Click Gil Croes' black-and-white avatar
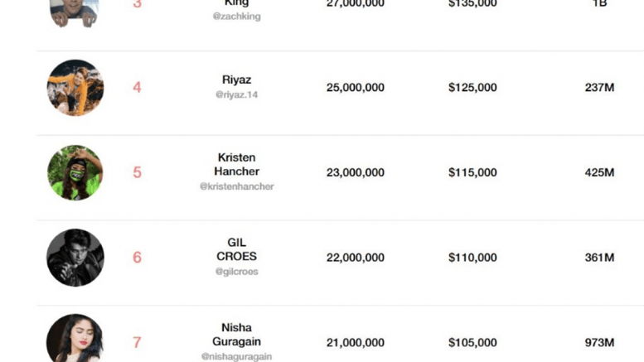Image resolution: width=644 pixels, height=362 pixels. (x=75, y=258)
